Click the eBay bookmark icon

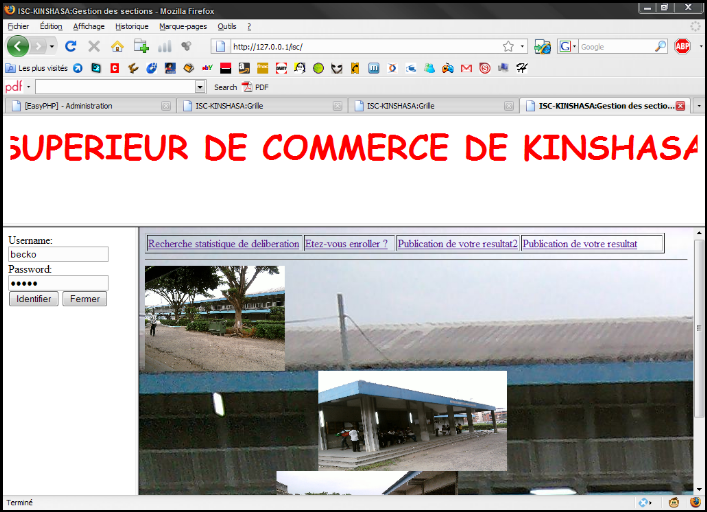207,68
